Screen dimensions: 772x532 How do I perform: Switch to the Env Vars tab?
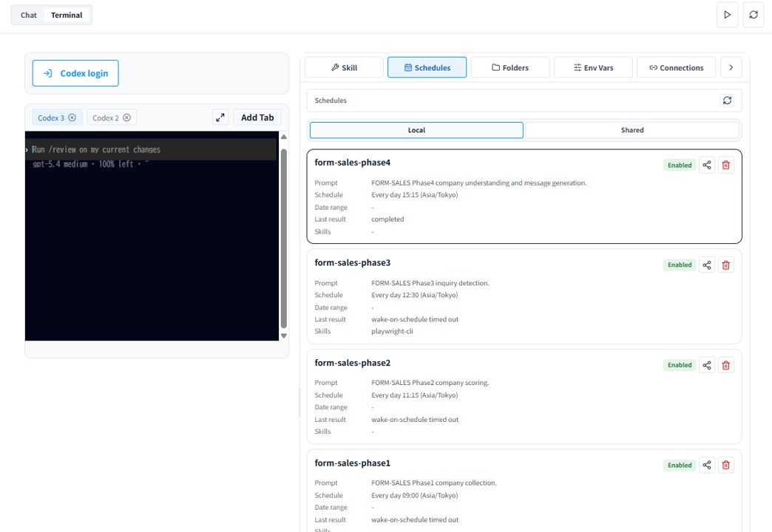[x=593, y=67]
